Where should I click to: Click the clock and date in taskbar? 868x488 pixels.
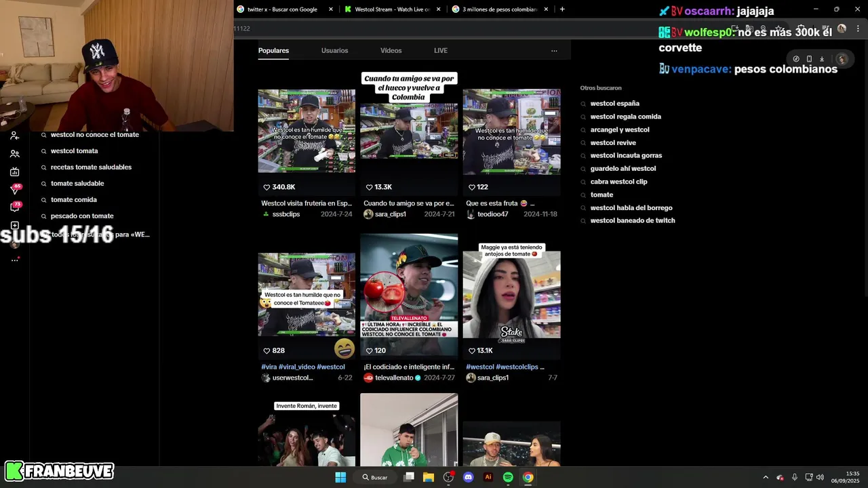click(x=846, y=477)
